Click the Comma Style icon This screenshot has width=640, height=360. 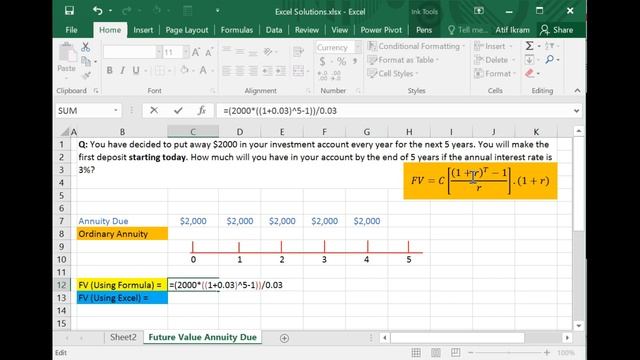[x=355, y=61]
